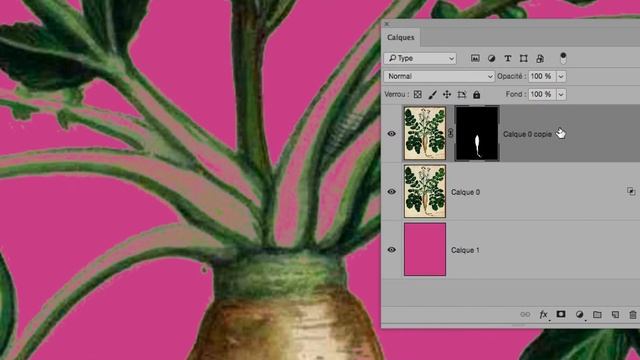640x360 pixels.
Task: Select the Calque 1 layer name
Action: coord(465,250)
